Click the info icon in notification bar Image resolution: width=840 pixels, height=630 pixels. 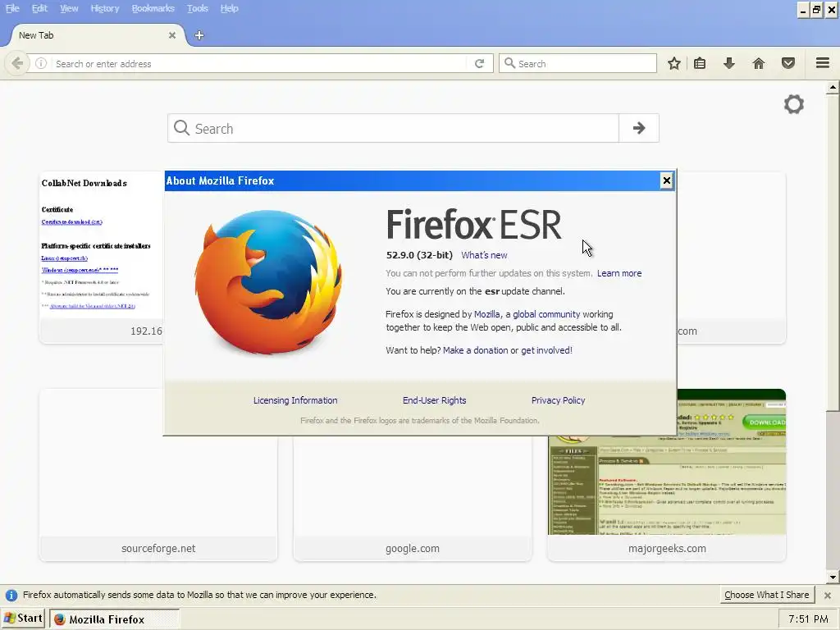11,596
